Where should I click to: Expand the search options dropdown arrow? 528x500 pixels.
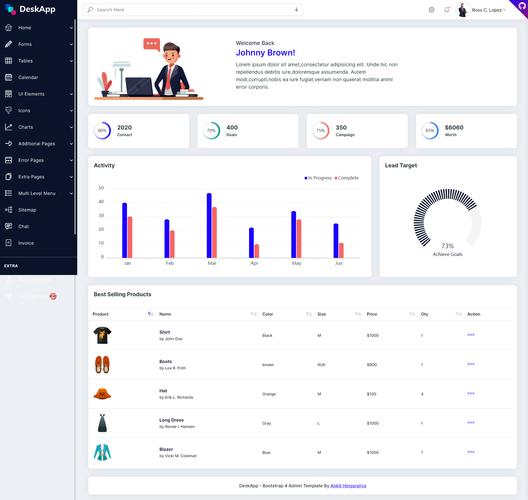pyautogui.click(x=296, y=10)
